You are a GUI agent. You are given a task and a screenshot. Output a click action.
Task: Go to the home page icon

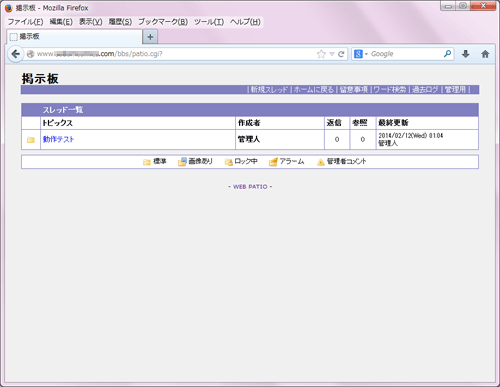click(485, 54)
